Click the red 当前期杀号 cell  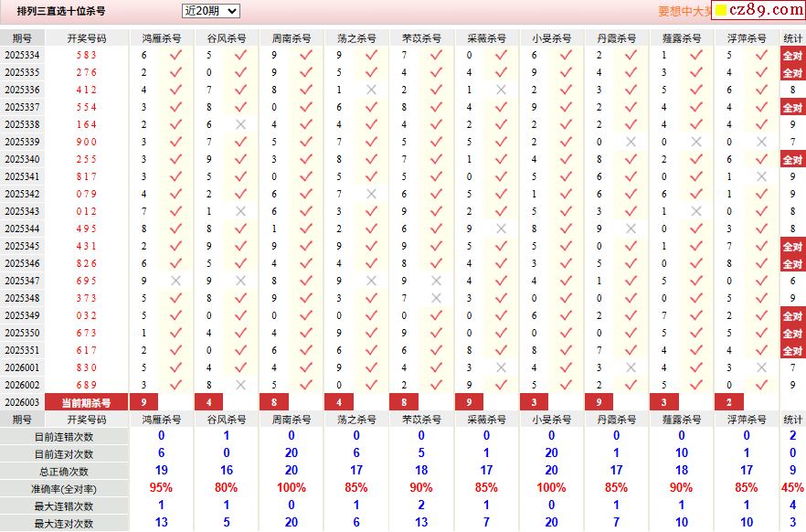86,402
